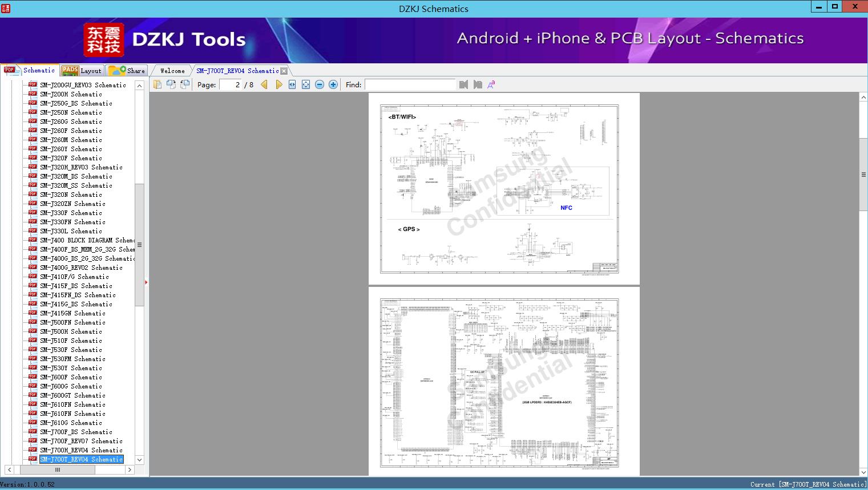Open SM-J250G_DS Schematic in the tree
The image size is (868, 490).
point(76,103)
